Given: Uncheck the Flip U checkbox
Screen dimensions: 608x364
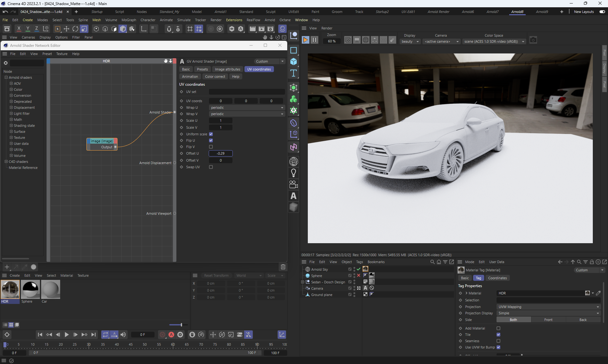Looking at the screenshot, I should [x=211, y=140].
